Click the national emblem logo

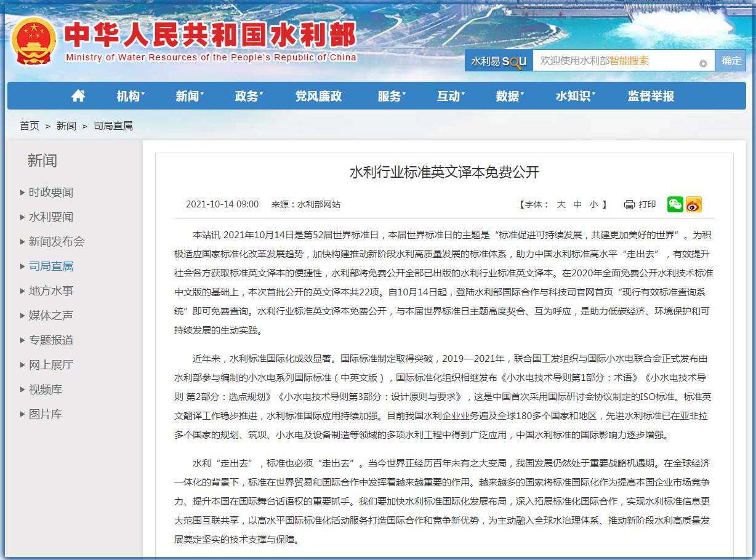(x=34, y=41)
